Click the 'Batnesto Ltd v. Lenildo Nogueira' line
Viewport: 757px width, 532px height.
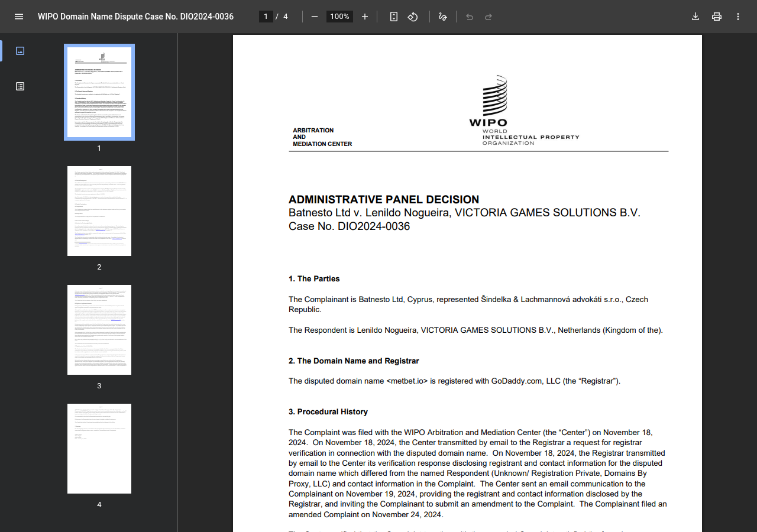[464, 213]
